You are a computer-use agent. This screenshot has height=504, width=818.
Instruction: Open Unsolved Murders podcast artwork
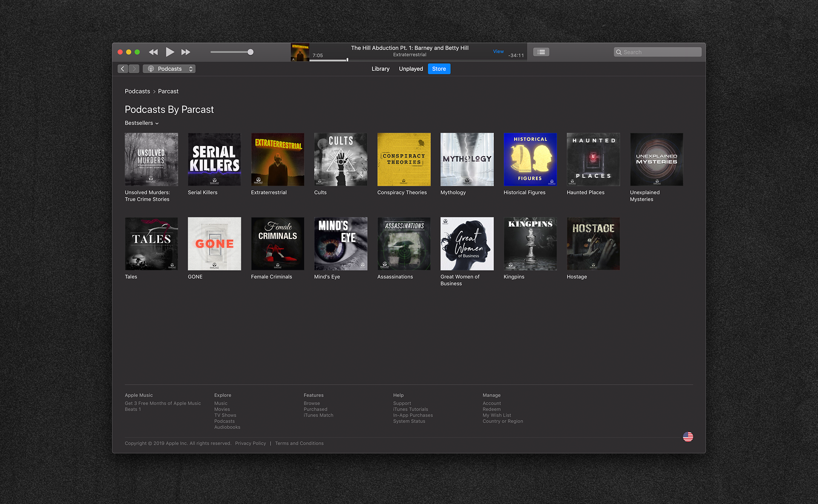(151, 159)
